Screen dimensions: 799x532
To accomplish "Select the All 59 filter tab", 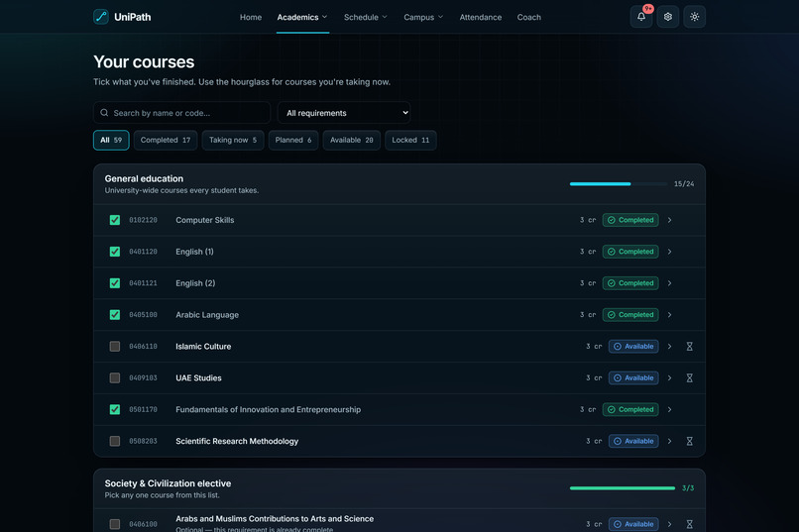I will pos(111,140).
